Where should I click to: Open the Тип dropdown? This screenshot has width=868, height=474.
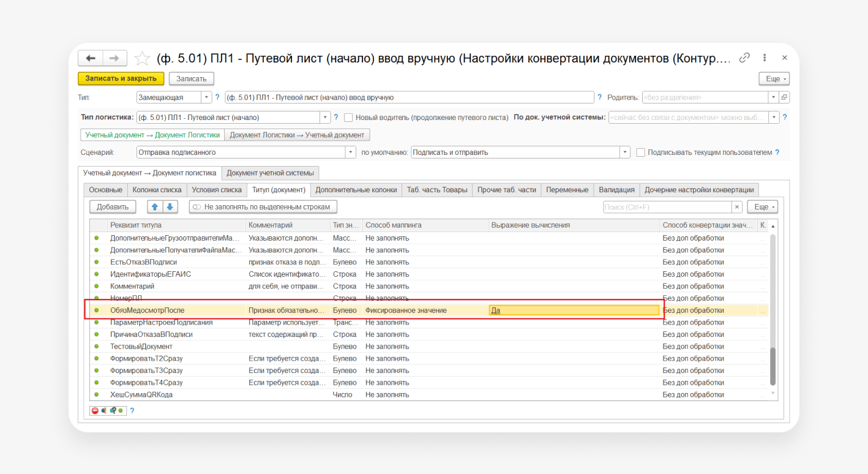[x=206, y=97]
